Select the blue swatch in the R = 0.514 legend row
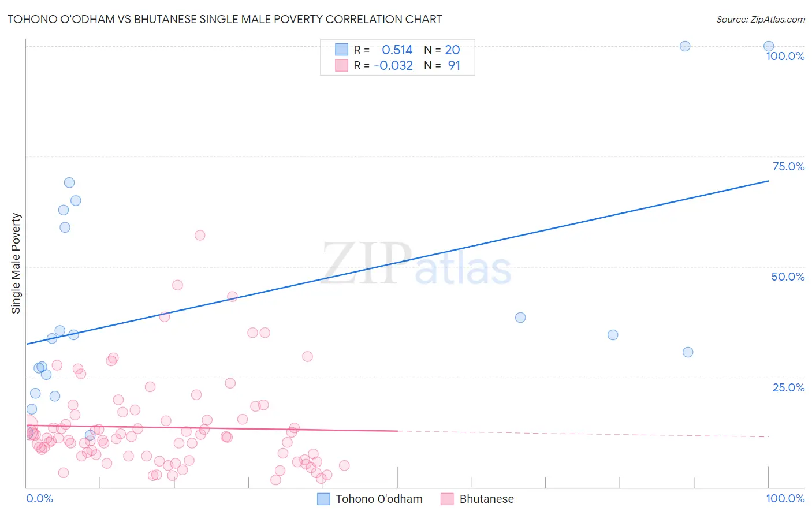The height and width of the screenshot is (515, 812). [x=341, y=50]
